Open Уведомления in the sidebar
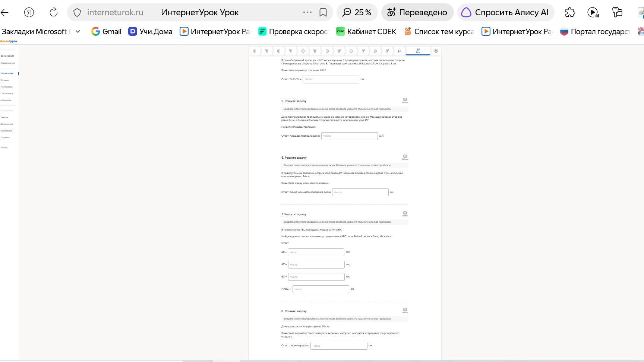The image size is (644, 362). click(x=8, y=63)
